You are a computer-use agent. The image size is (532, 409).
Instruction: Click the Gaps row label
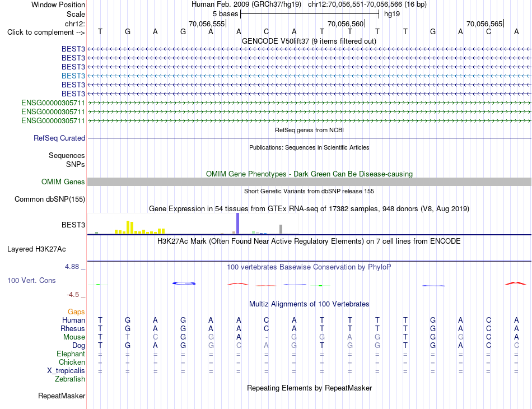(76, 312)
